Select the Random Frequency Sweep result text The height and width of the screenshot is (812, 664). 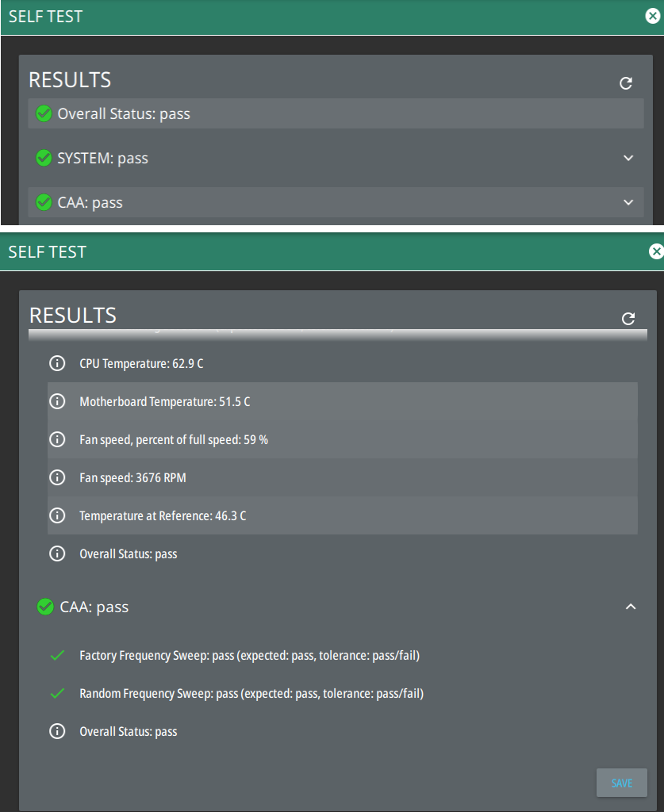[251, 694]
